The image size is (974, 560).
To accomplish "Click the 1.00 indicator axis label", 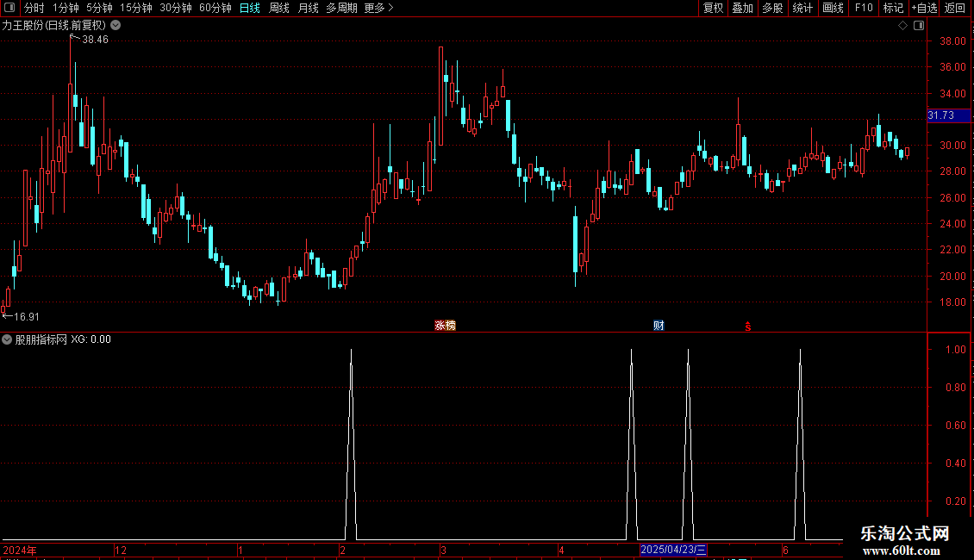I will (955, 350).
